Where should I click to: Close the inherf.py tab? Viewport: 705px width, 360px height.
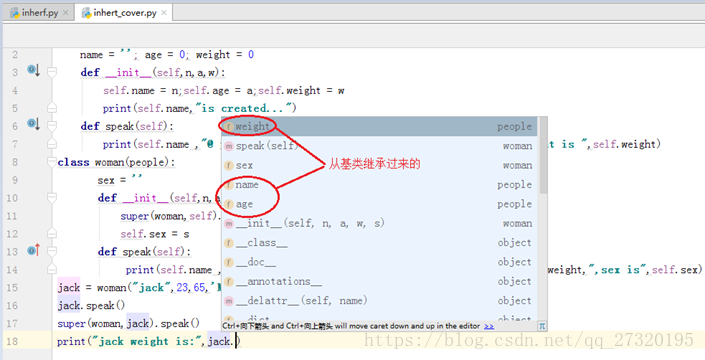tap(66, 13)
